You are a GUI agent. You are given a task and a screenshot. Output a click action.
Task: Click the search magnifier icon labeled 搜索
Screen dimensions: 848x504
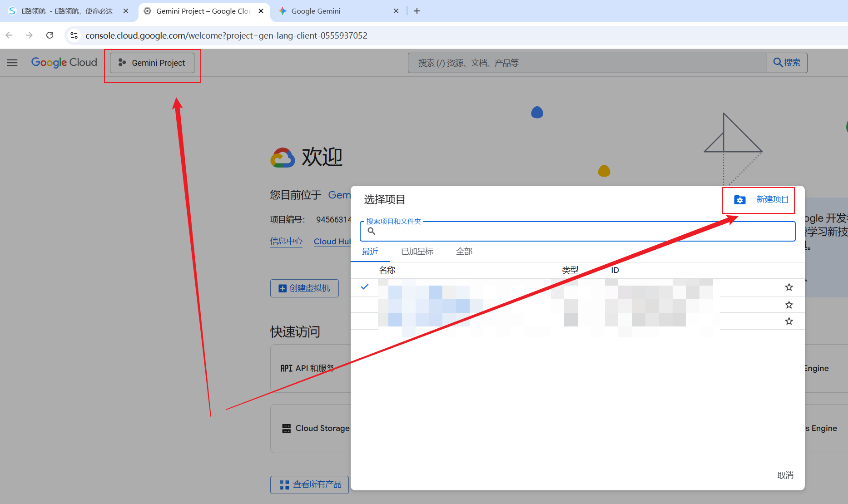(x=778, y=63)
